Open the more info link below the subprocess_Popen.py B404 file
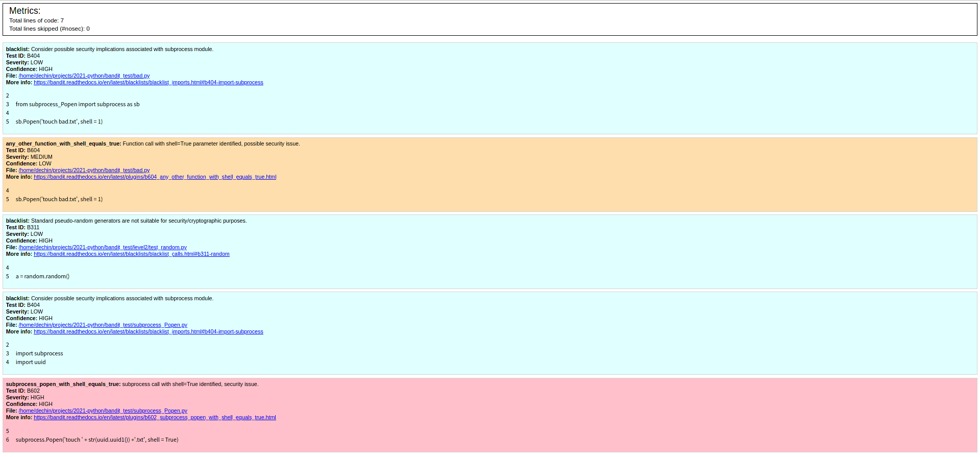980x457 pixels. (148, 331)
